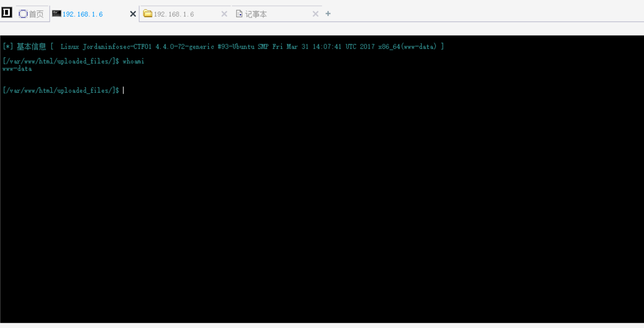Click the notepad document icon on 记事本 tab
The image size is (644, 328).
(x=239, y=14)
